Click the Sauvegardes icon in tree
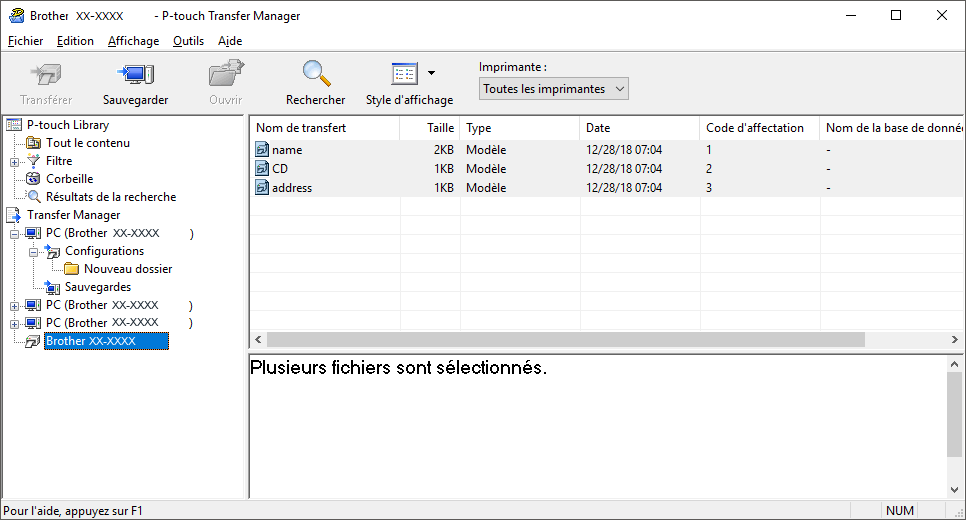This screenshot has height=520, width=966. 52,287
